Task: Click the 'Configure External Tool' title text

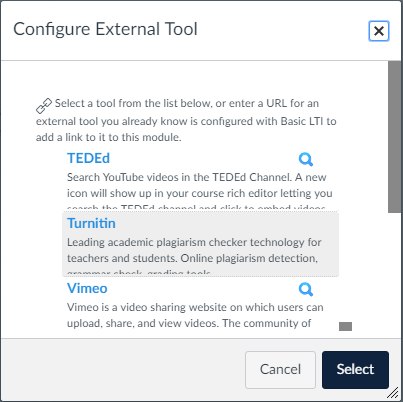Action: pos(105,29)
